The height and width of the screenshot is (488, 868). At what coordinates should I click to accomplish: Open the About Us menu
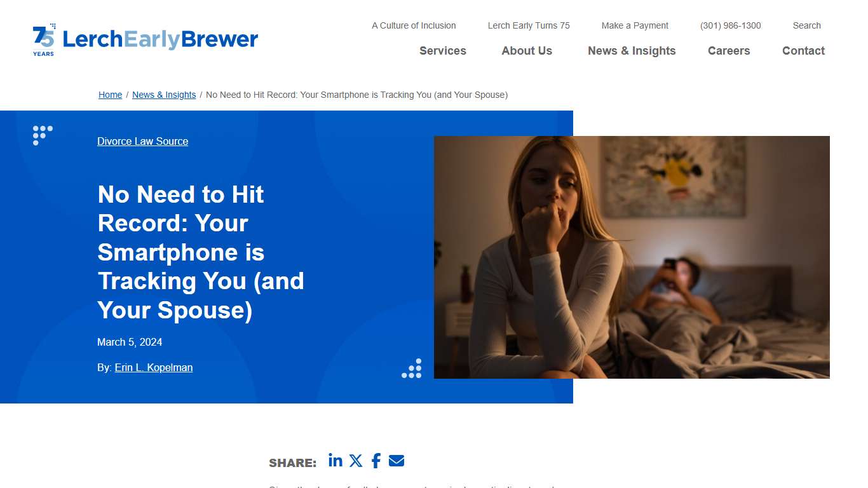[x=526, y=51]
